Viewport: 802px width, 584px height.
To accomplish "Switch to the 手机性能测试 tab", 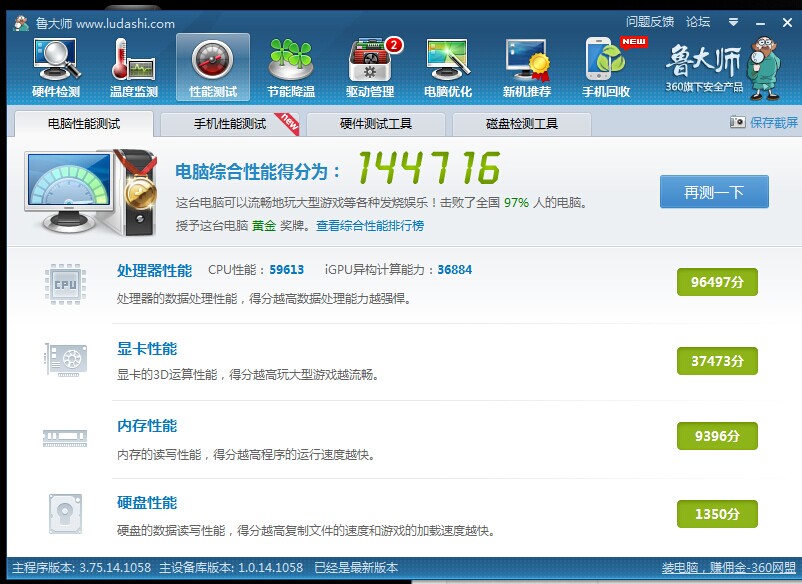I will click(x=230, y=124).
